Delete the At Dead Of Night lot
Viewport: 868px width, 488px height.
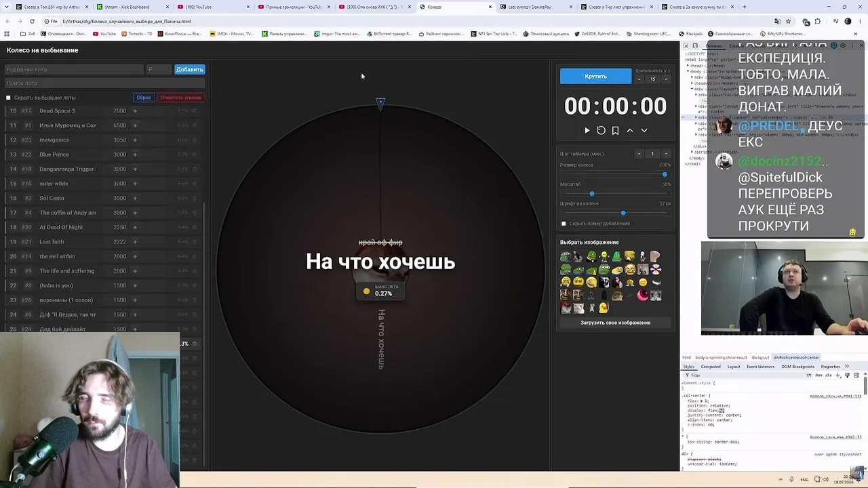195,227
